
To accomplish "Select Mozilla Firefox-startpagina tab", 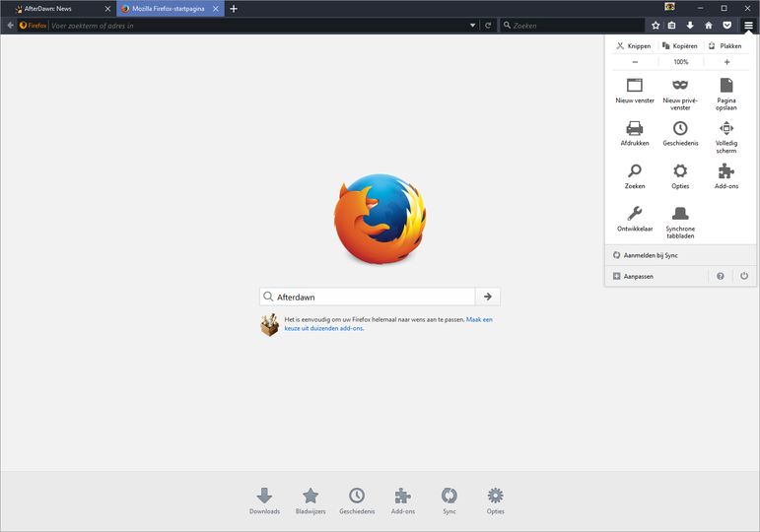I will (171, 9).
